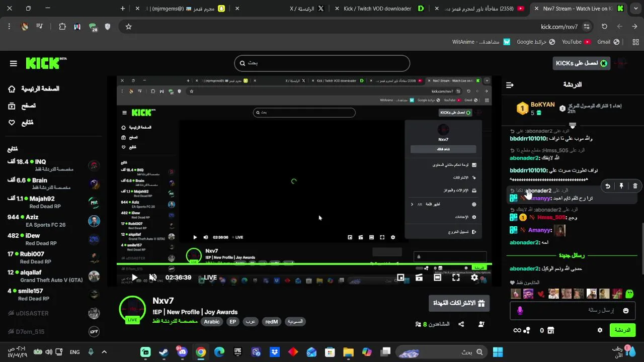Delete the hovered chat message

pos(635,186)
